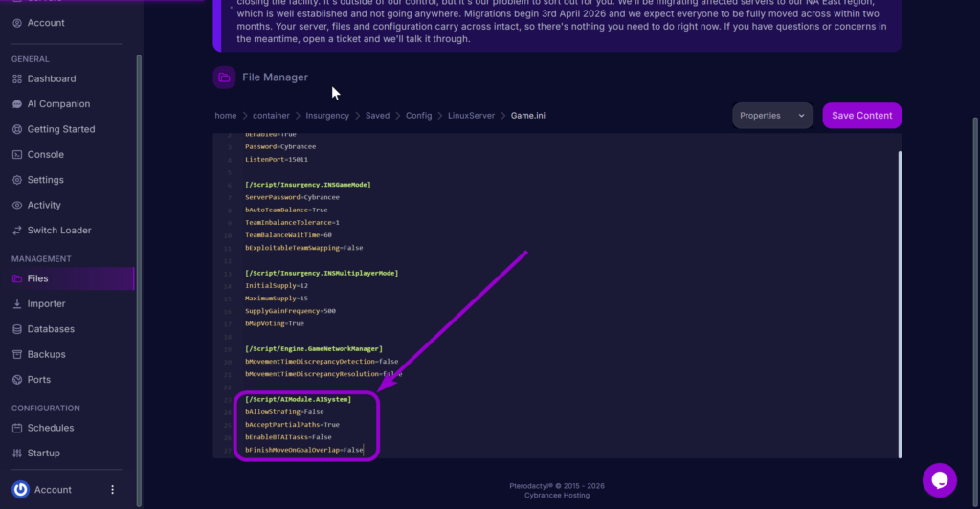Navigate to Config in the breadcrumb
Viewport: 980px width, 509px height.
419,116
